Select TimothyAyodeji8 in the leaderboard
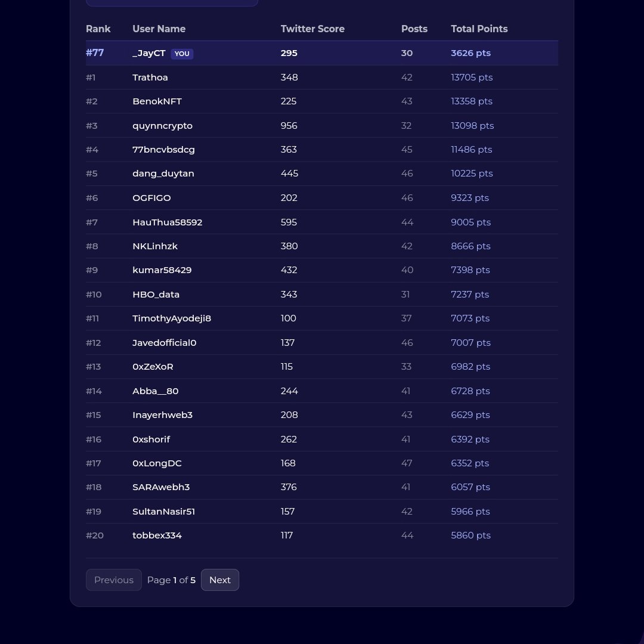 click(x=172, y=318)
